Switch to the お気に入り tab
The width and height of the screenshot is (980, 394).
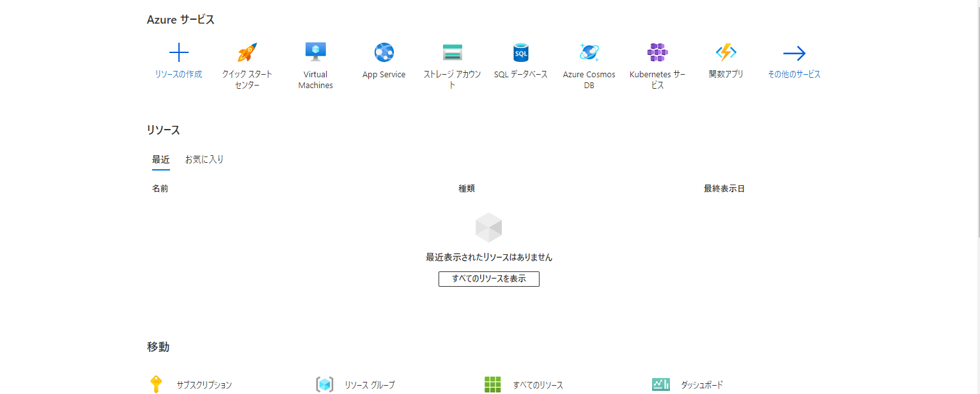203,159
